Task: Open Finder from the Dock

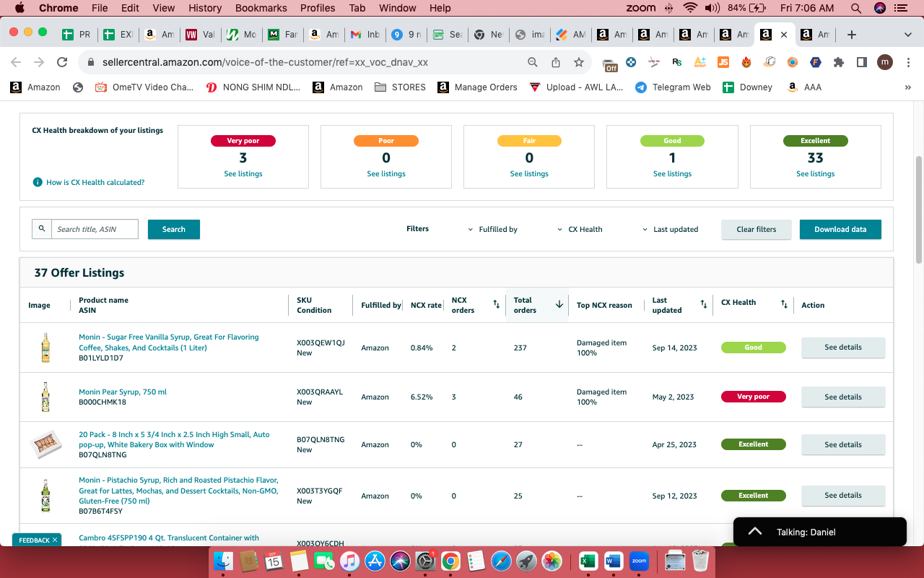Action: (x=224, y=561)
